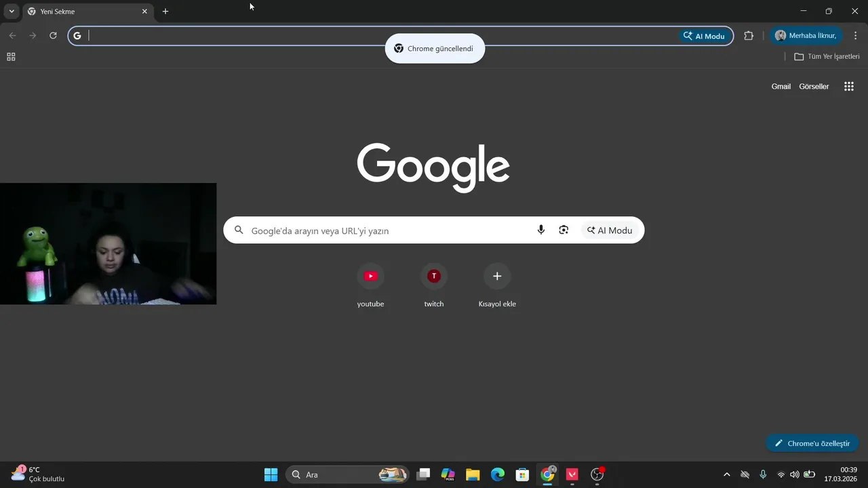
Task: Switch to Chrome in the taskbar
Action: (x=547, y=474)
